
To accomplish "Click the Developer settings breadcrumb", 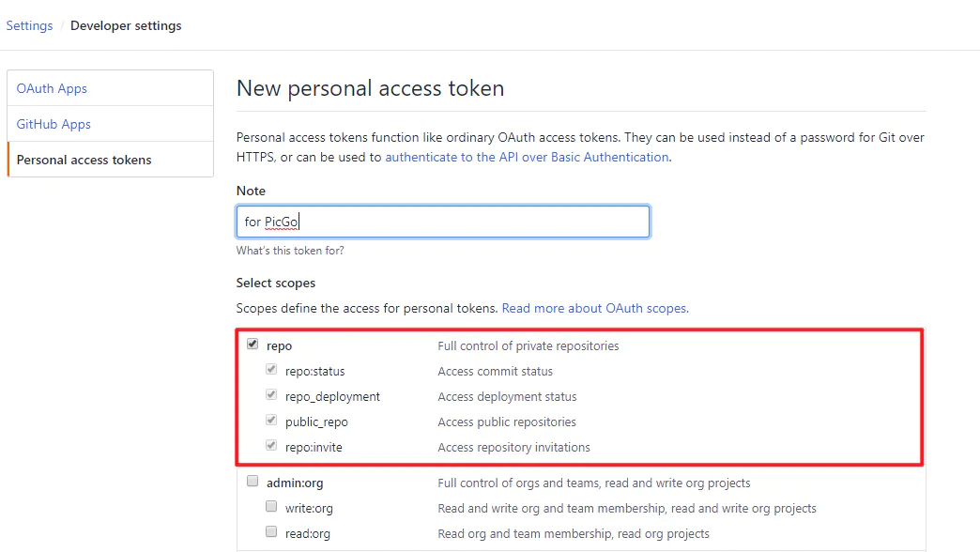I will click(x=126, y=25).
